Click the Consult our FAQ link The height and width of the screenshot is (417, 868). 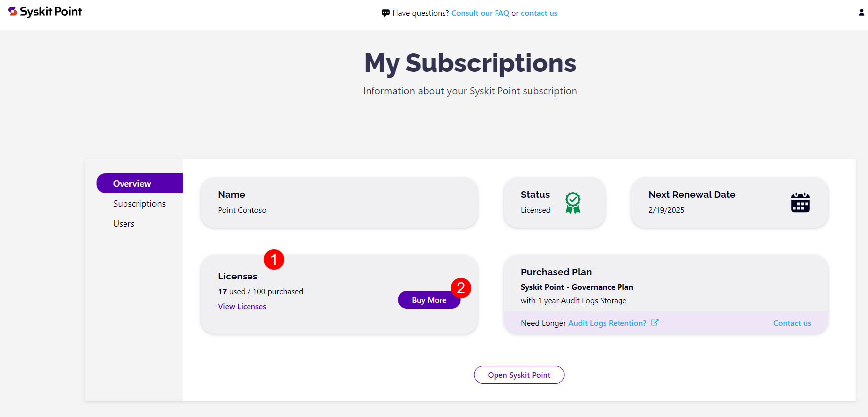coord(480,13)
